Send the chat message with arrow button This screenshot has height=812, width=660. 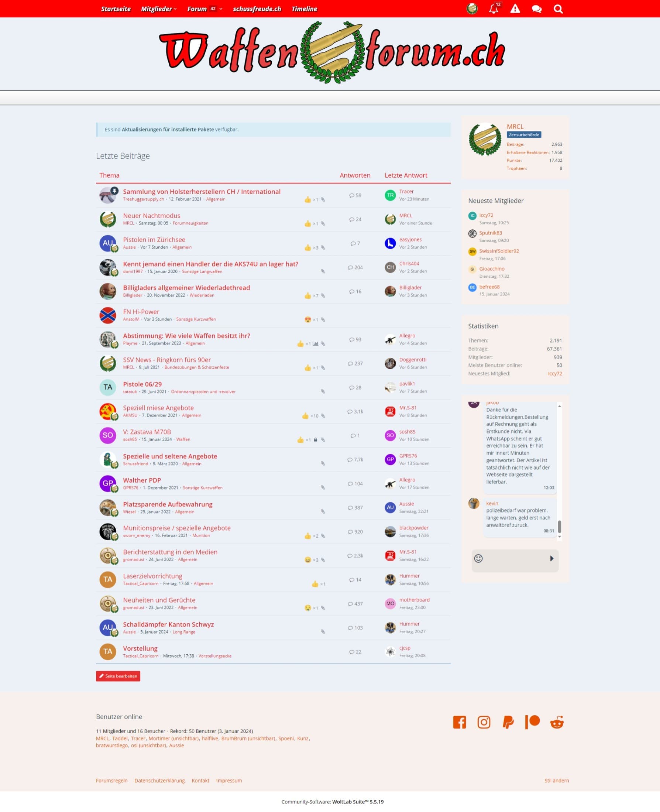click(x=551, y=558)
